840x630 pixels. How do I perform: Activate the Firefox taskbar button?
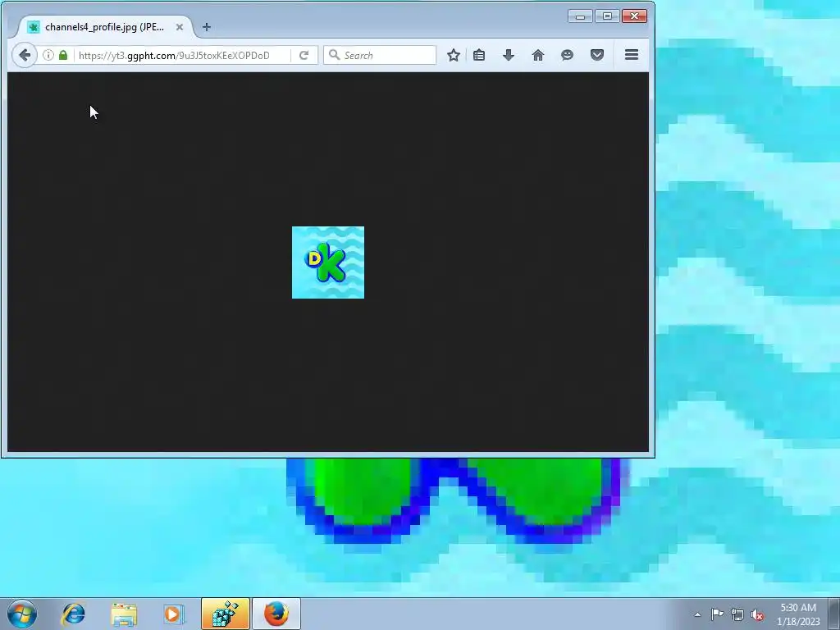click(x=276, y=614)
